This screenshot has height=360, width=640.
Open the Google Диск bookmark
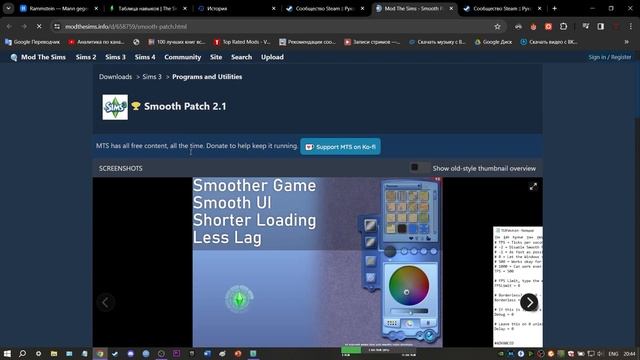point(493,42)
